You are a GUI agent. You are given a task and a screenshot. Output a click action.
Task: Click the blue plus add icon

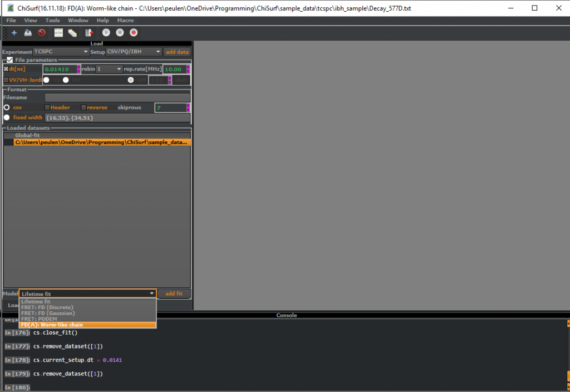coord(14,33)
